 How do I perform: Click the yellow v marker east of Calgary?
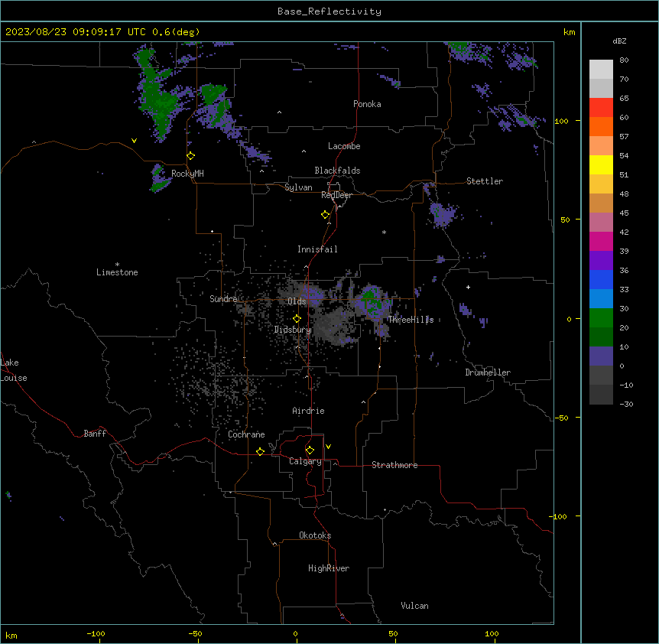tap(328, 447)
